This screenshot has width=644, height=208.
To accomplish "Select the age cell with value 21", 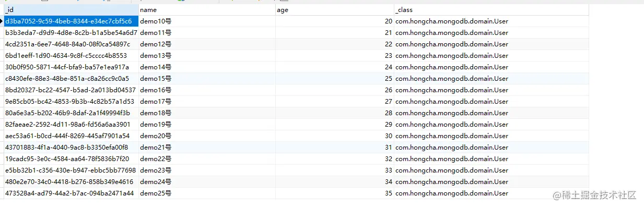I will 335,33.
